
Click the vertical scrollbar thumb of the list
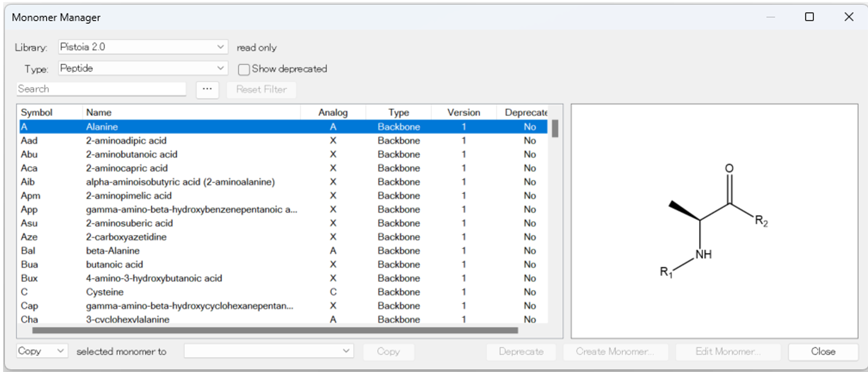[x=555, y=128]
